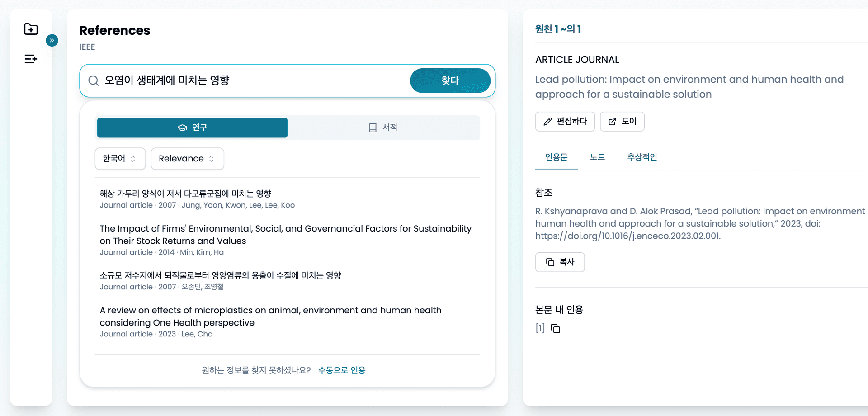Click the R. Kshyanaprava reference citation text
The width and height of the screenshot is (868, 416).
tap(700, 224)
